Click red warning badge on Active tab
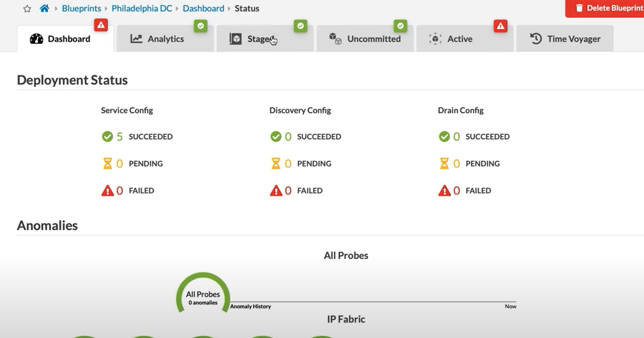This screenshot has height=338, width=644. click(x=500, y=26)
